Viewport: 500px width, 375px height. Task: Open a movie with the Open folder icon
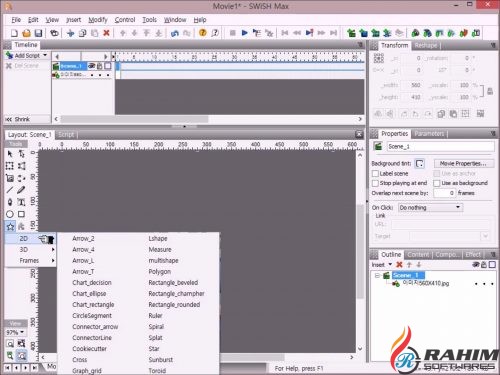[26, 33]
